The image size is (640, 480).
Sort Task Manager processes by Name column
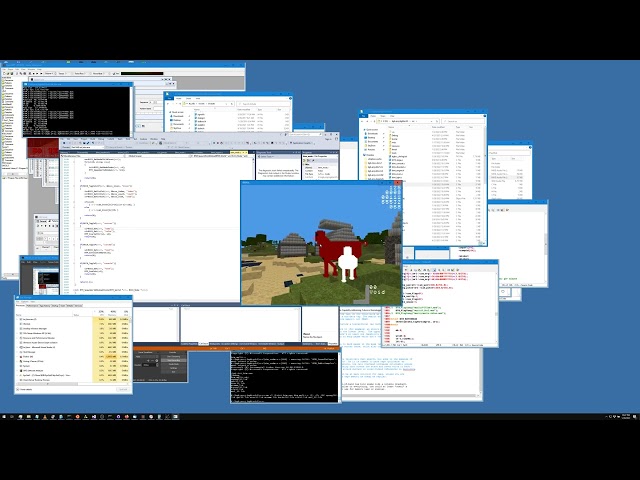18,315
